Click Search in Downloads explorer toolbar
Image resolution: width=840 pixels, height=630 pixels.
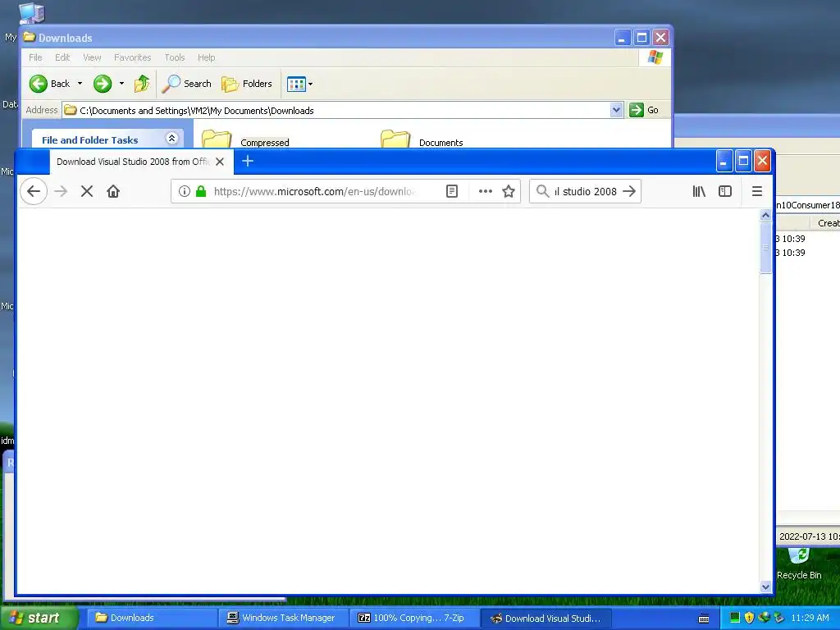tap(187, 84)
